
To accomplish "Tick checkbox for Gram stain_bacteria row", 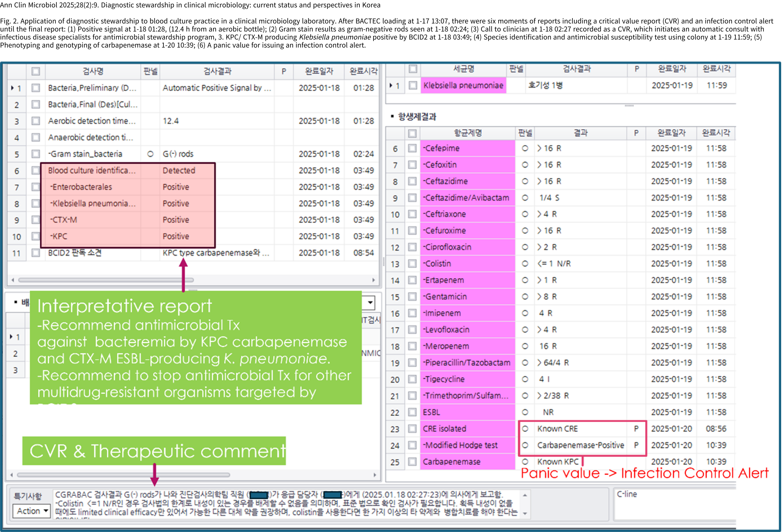I will tap(36, 154).
